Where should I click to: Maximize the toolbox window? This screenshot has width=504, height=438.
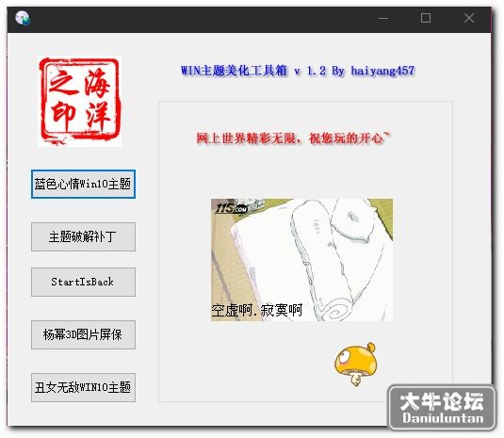pyautogui.click(x=426, y=18)
